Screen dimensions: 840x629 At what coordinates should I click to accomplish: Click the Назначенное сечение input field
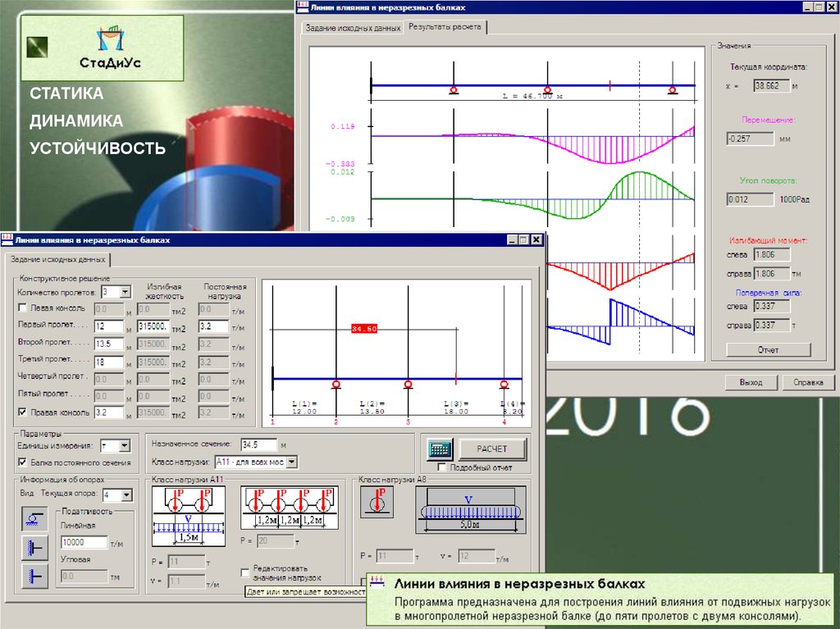[258, 444]
